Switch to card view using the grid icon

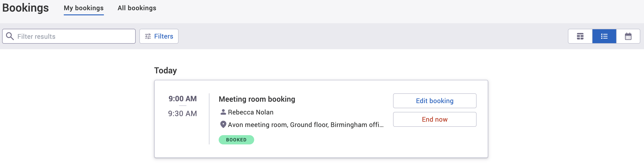[580, 36]
